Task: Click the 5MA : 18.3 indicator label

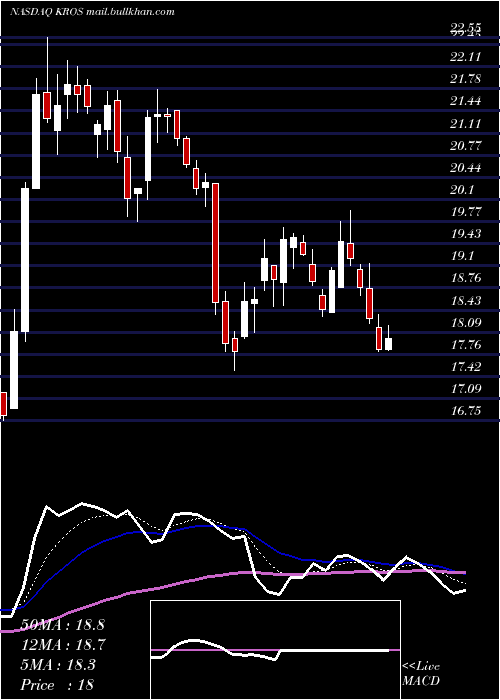Action: click(58, 665)
